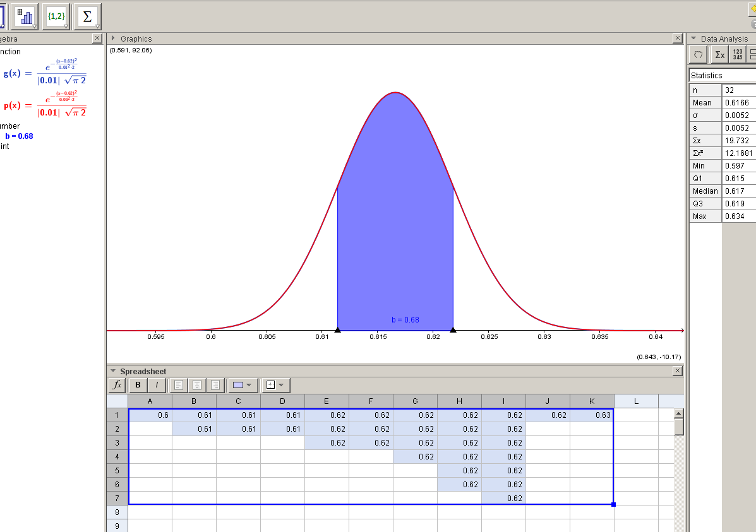Click the spreadsheet vertical scrollbar thumb
Screen dimensions: 756x532
click(x=679, y=427)
